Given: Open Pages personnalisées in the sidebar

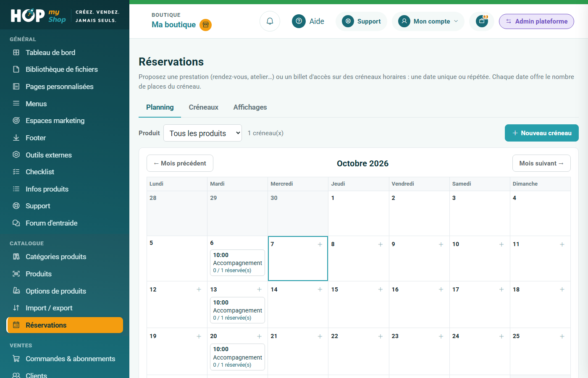Looking at the screenshot, I should [x=59, y=87].
